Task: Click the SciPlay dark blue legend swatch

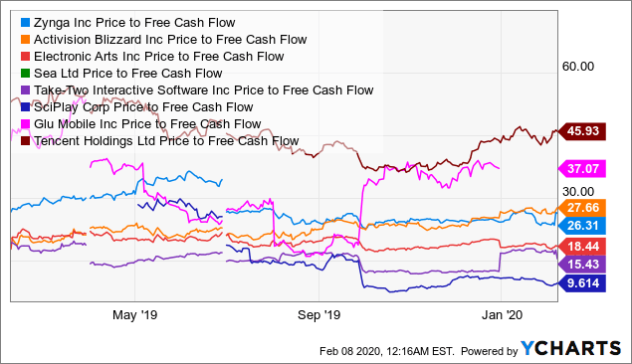Action: 26,107
